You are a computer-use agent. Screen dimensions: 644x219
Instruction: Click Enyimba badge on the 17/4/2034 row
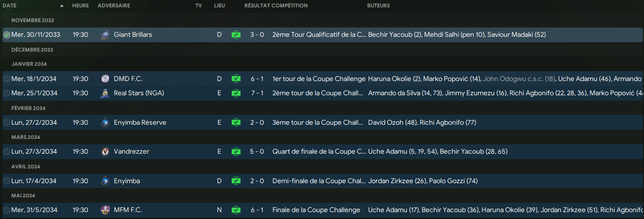[105, 181]
